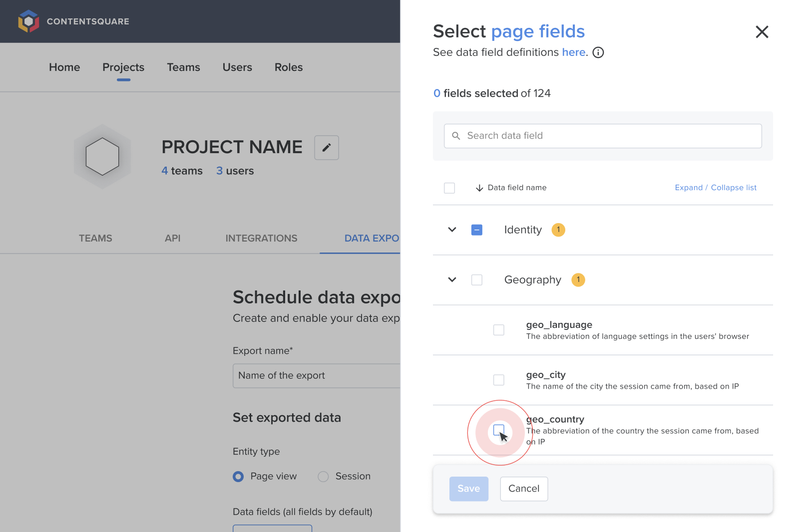Collapse the Identity group chevron
This screenshot has height=532, width=791.
pyautogui.click(x=452, y=230)
